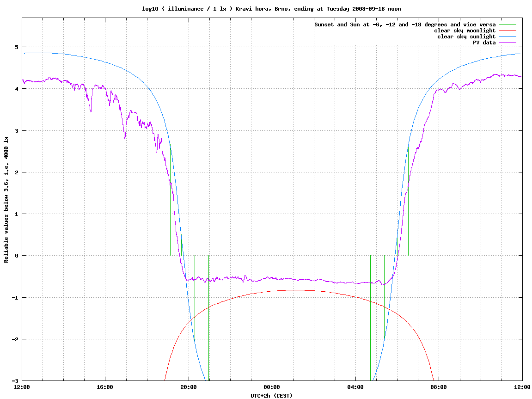Image resolution: width=532 pixels, height=399 pixels.
Task: Click y-axis label '2'
Action: click(x=17, y=172)
